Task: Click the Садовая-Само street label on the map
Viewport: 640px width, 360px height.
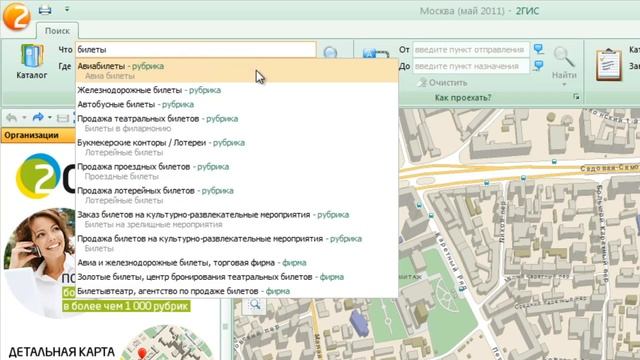Action: pos(610,168)
